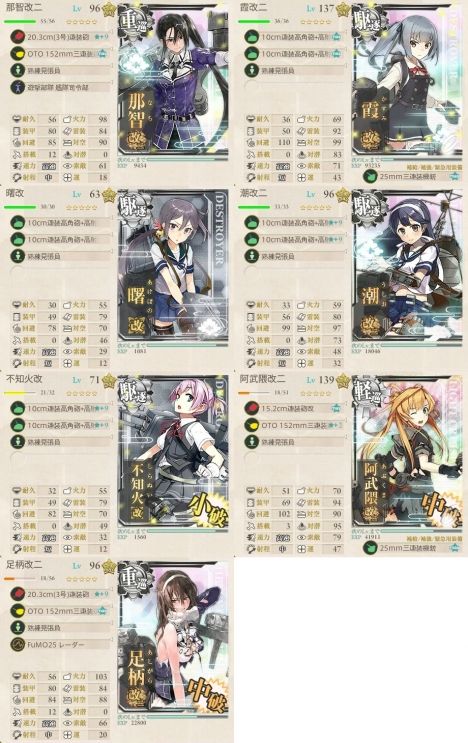Open the 不知火改 destroyer card image
The width and height of the screenshot is (468, 743).
click(x=173, y=458)
